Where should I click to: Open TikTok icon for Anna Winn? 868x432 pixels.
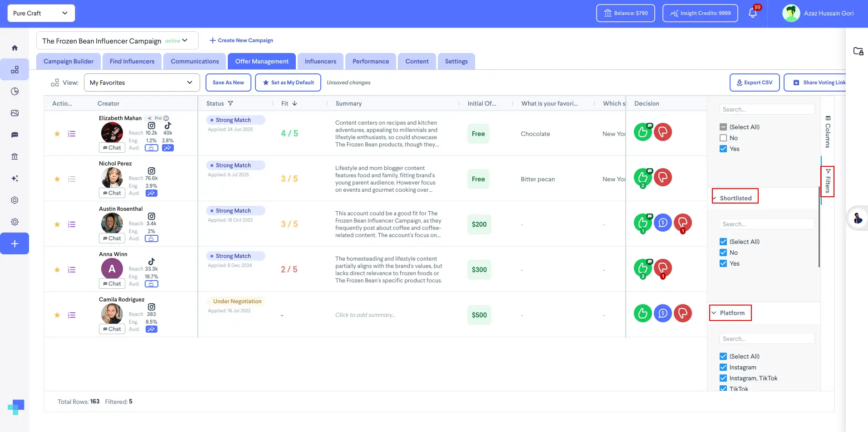click(152, 262)
